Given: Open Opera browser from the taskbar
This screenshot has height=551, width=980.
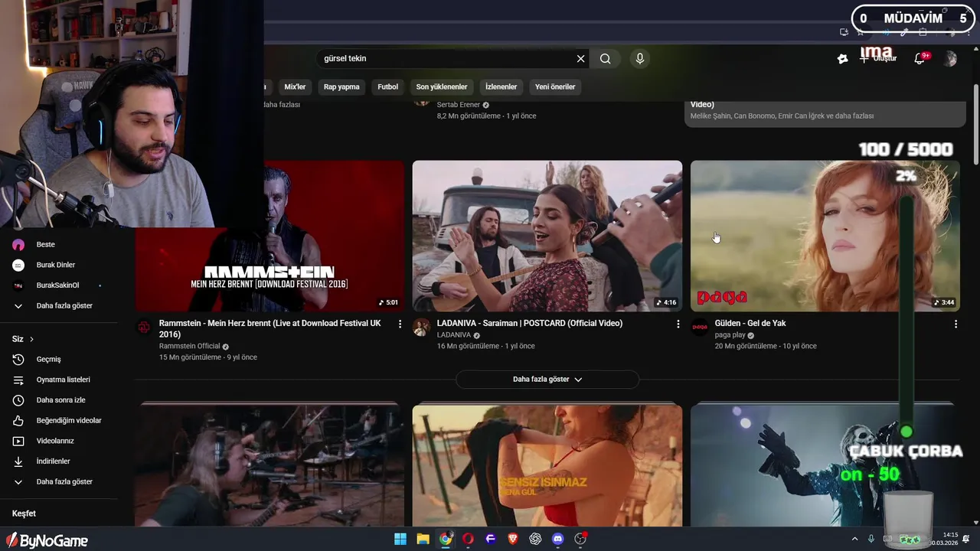Looking at the screenshot, I should pos(468,539).
